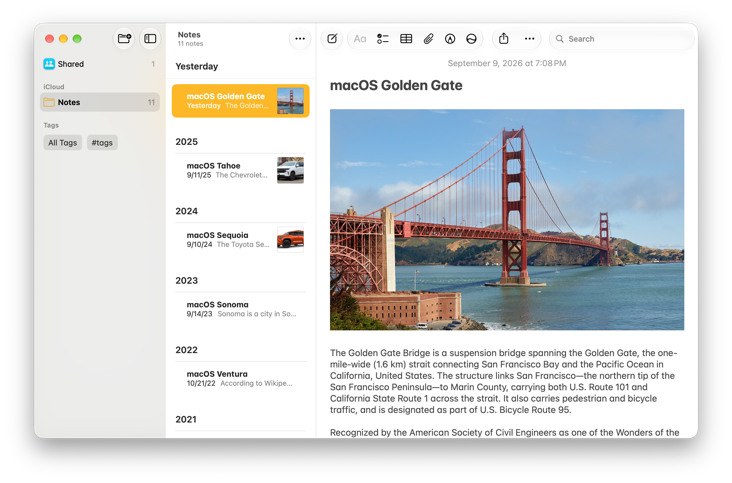Click the Tags section label
The width and height of the screenshot is (732, 483).
(x=51, y=125)
